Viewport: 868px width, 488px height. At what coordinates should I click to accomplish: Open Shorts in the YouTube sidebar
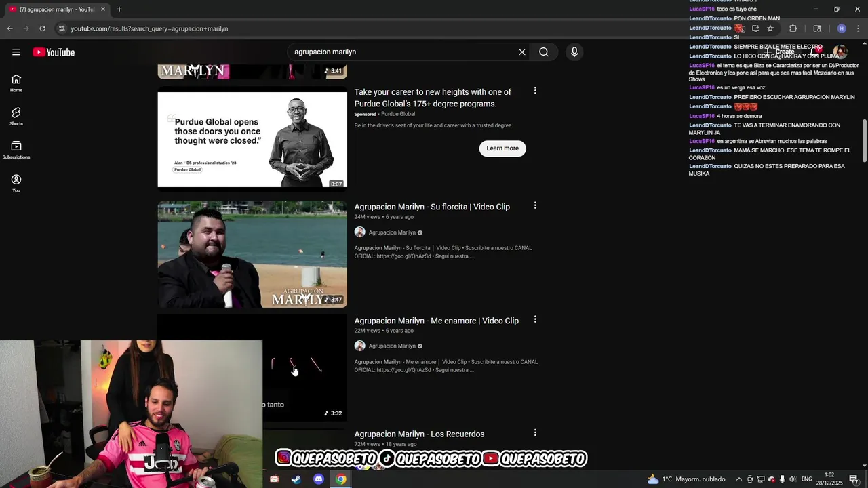16,116
